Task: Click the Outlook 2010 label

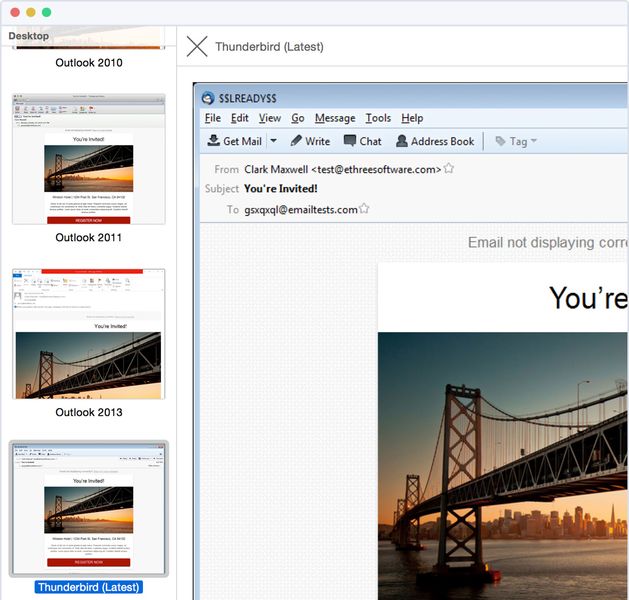Action: (x=89, y=63)
